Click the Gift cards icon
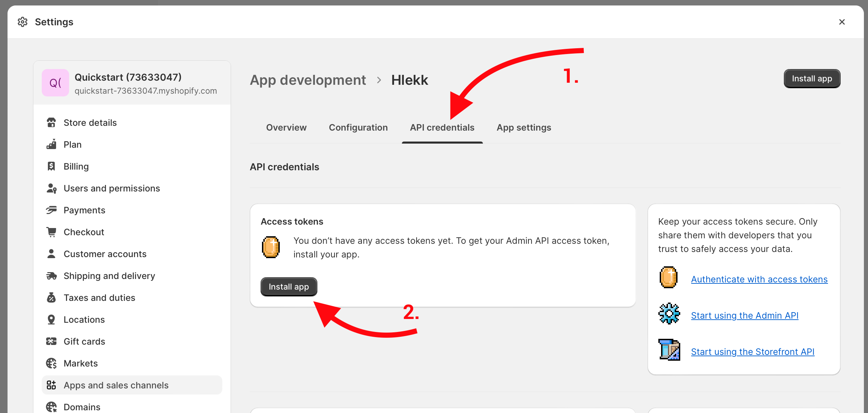The height and width of the screenshot is (413, 868). (51, 342)
